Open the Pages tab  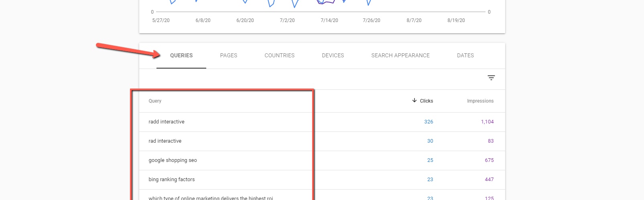pos(228,56)
